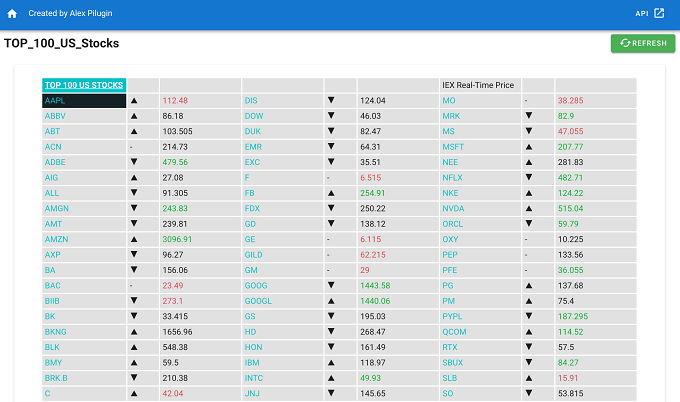Select the AAPL ticker cell
The width and height of the screenshot is (680, 402).
pyautogui.click(x=84, y=101)
